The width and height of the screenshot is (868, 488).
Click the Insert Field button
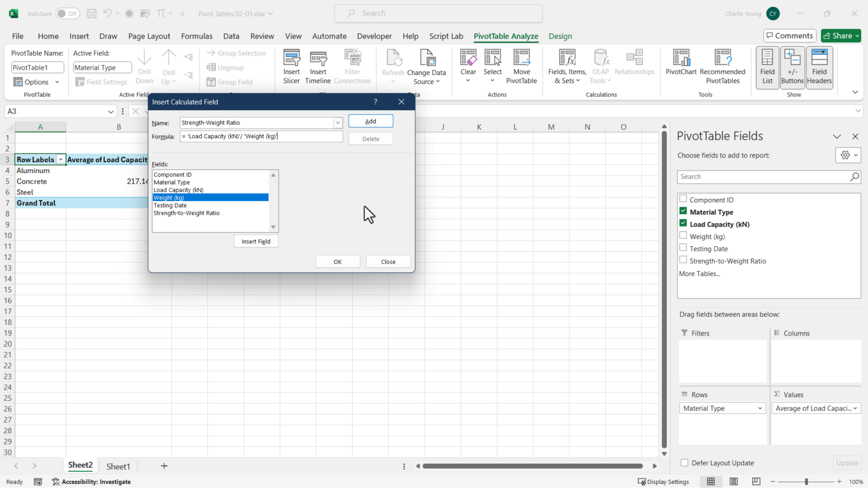[x=256, y=241]
